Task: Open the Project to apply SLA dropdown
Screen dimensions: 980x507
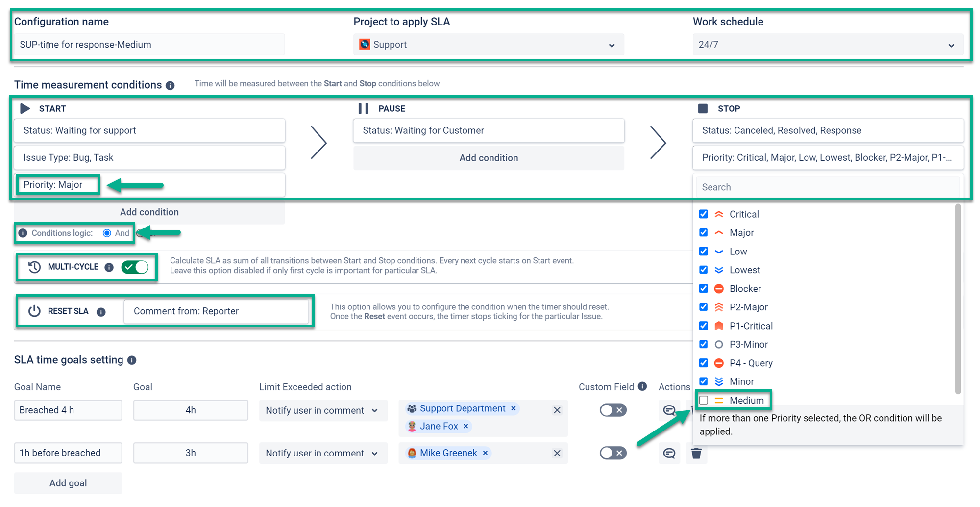Action: point(488,45)
